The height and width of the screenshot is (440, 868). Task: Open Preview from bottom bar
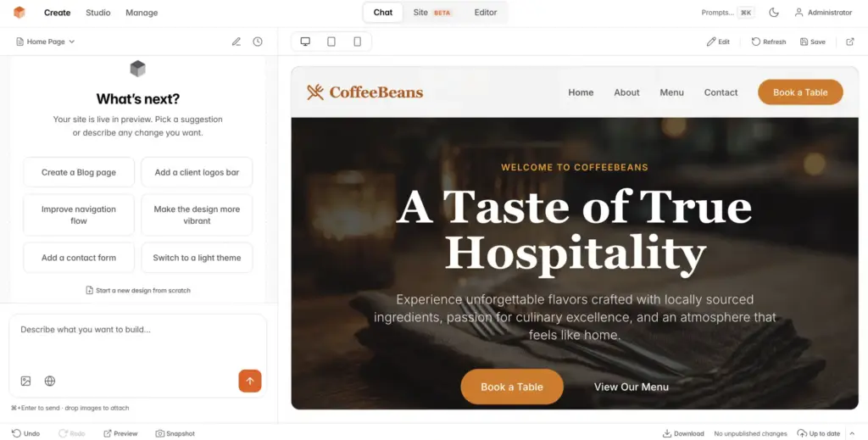click(x=120, y=433)
